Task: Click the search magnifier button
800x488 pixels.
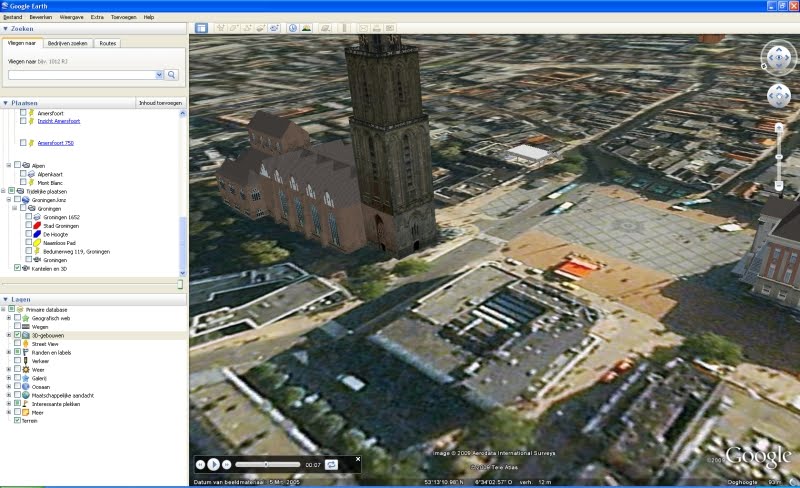Action: (172, 75)
